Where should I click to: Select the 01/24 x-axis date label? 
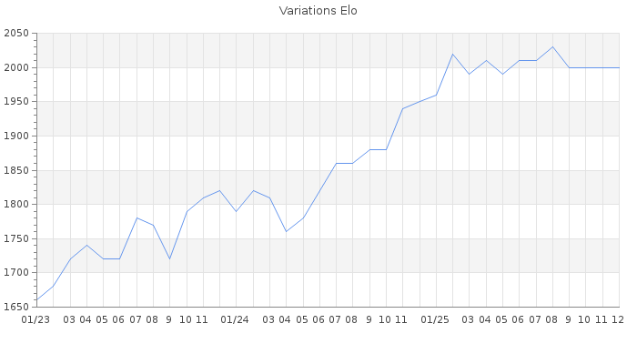(x=236, y=320)
